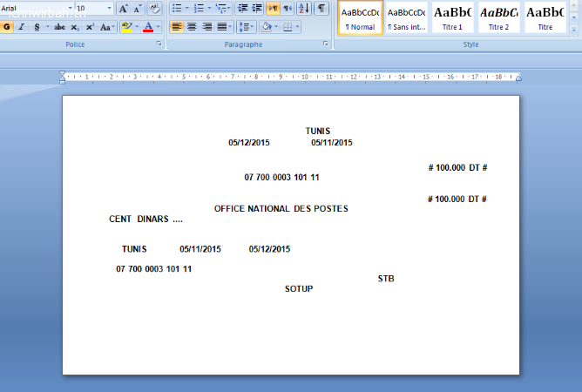Click the text CENT DINARS
Viewport: 582px width, 392px height.
pos(139,219)
